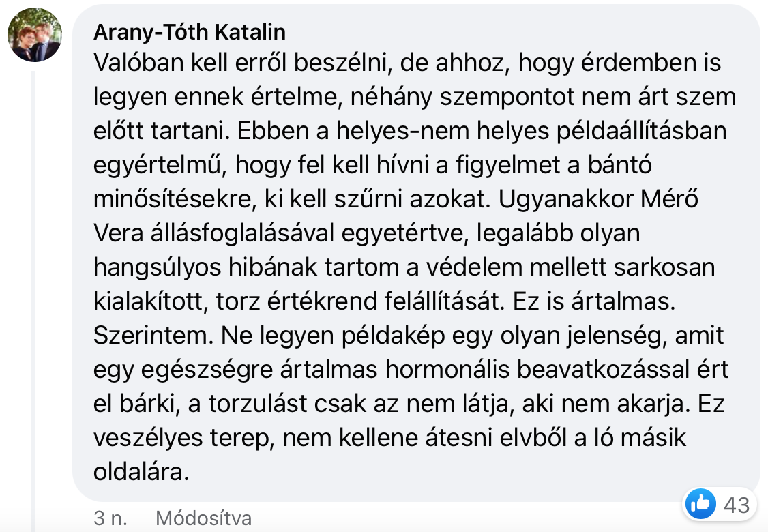Show edit history via "Módosítva"

pos(203,518)
